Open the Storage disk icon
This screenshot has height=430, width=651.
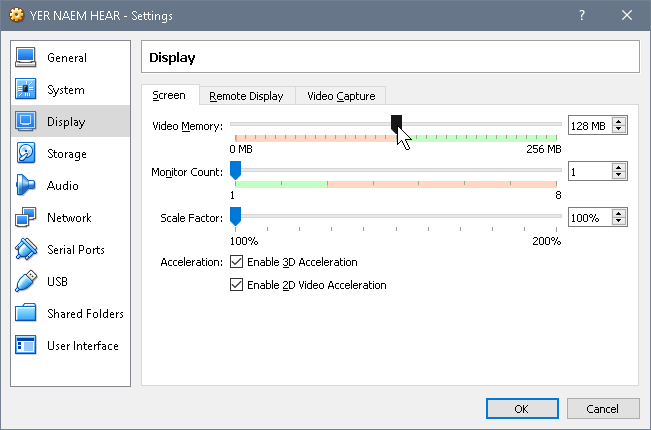pos(26,153)
